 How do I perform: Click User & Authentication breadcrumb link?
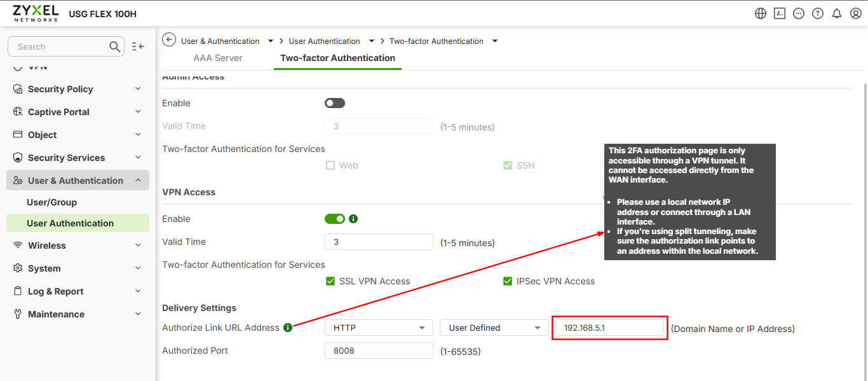pos(220,41)
